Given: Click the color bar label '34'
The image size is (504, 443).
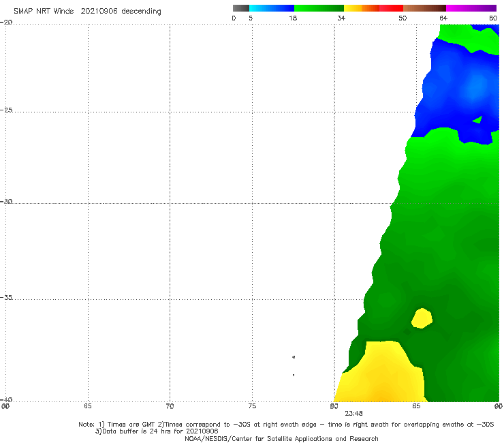Looking at the screenshot, I should (341, 18).
